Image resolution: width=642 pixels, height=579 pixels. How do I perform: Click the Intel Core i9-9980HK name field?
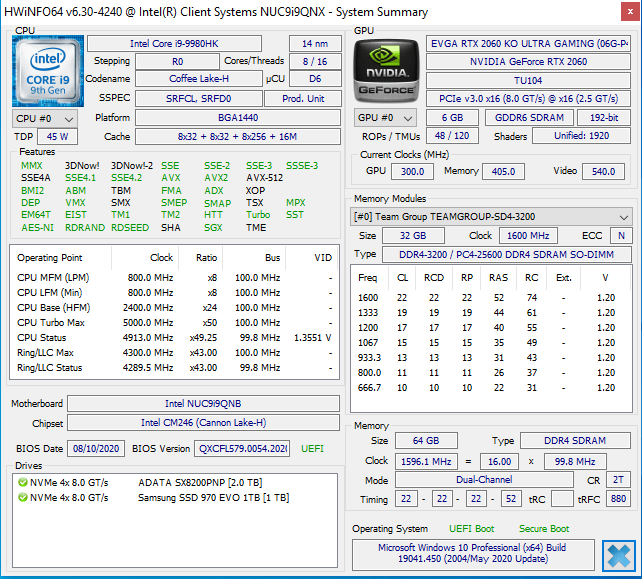point(174,43)
